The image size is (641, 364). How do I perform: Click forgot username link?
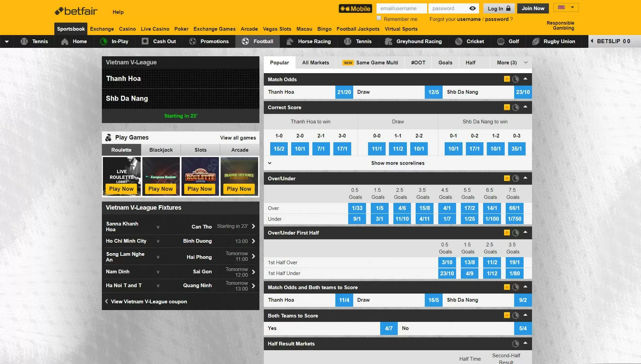(469, 19)
